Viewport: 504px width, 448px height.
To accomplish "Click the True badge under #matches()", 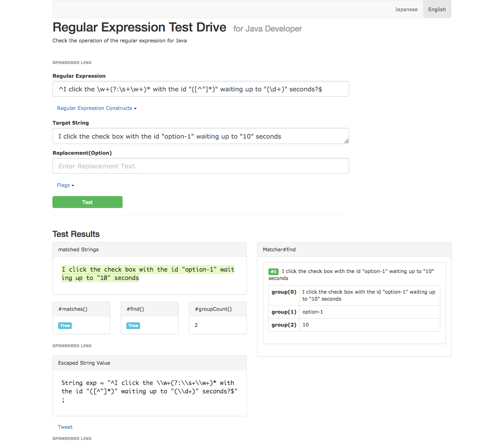I will [65, 325].
